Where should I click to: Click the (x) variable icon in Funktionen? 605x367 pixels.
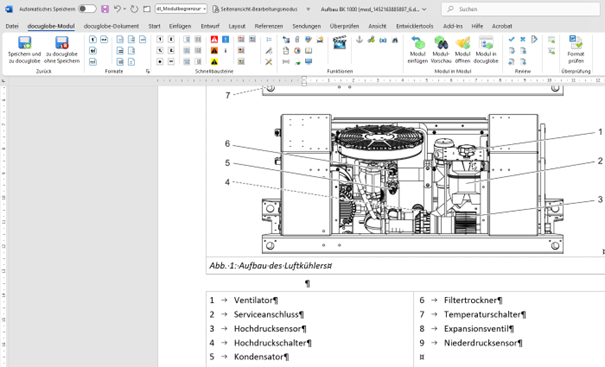coord(383,40)
